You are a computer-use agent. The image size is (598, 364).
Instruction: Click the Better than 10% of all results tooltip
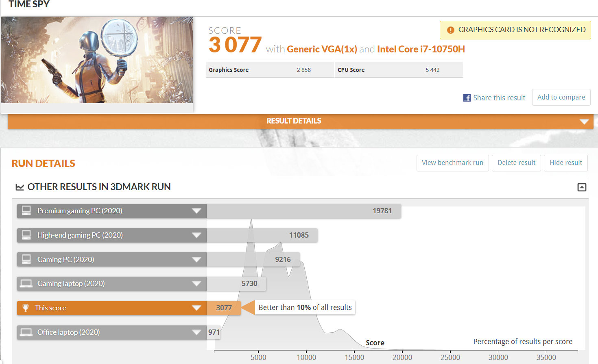pos(305,308)
